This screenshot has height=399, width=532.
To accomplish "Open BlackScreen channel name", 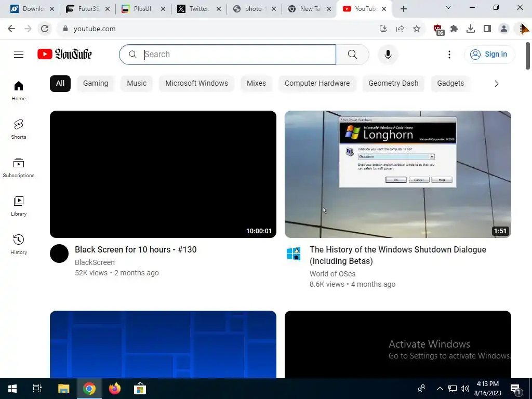I will point(95,262).
